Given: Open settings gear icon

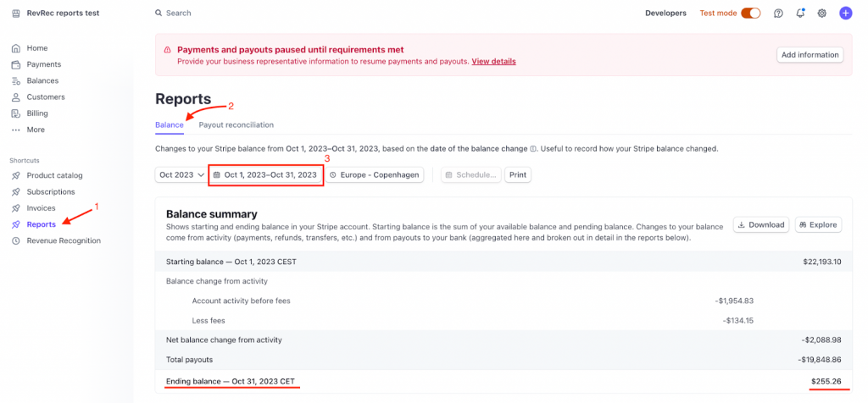Looking at the screenshot, I should pos(822,14).
